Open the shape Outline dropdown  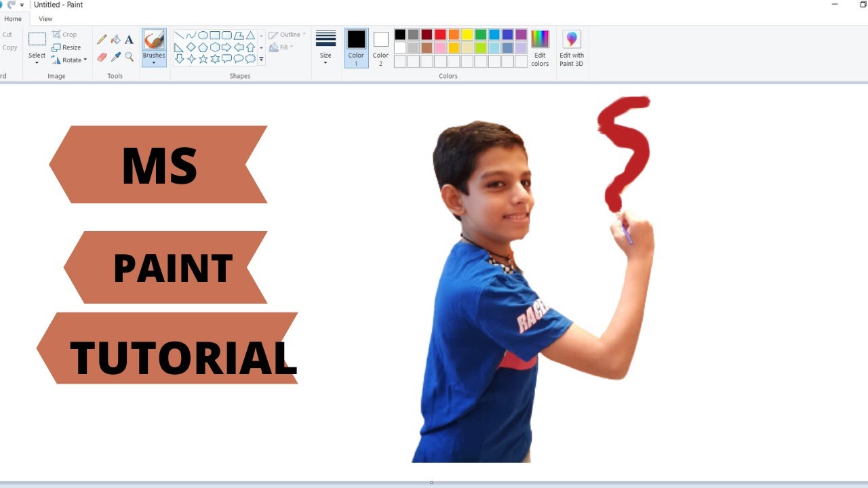coord(288,35)
